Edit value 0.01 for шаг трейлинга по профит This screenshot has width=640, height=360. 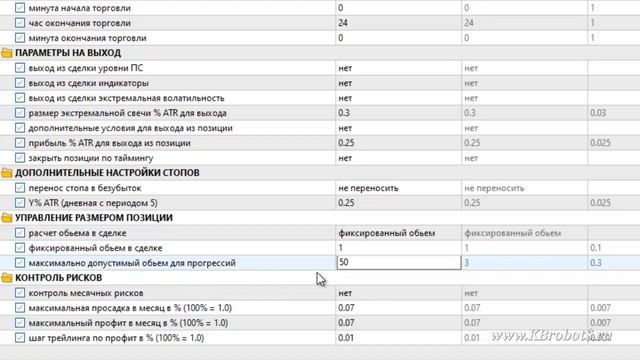398,338
